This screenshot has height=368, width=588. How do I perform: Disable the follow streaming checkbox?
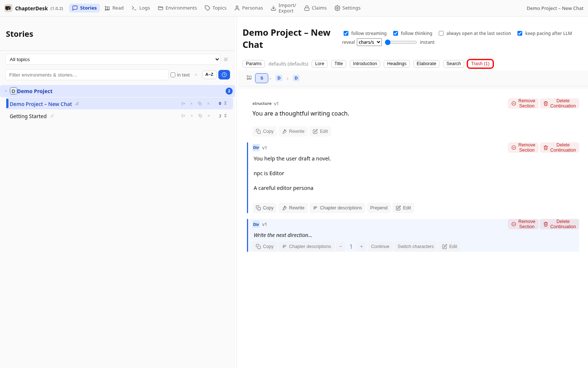click(x=346, y=33)
